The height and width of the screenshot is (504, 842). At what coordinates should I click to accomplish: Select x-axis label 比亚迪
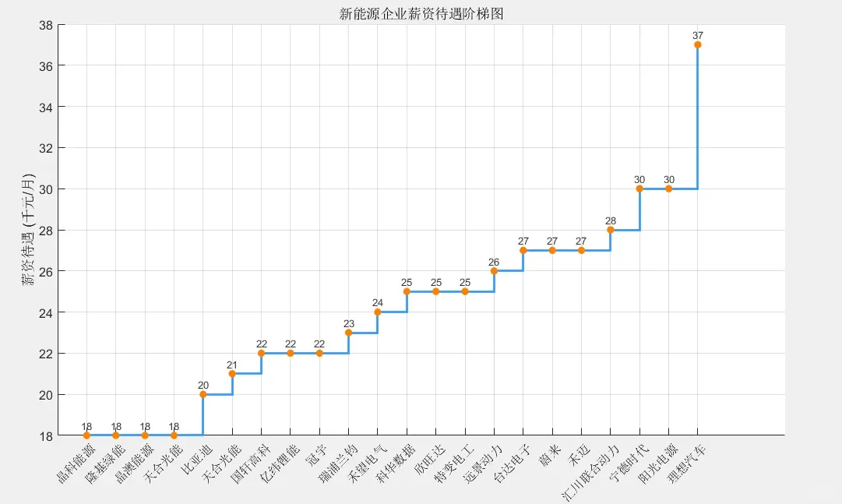[196, 460]
